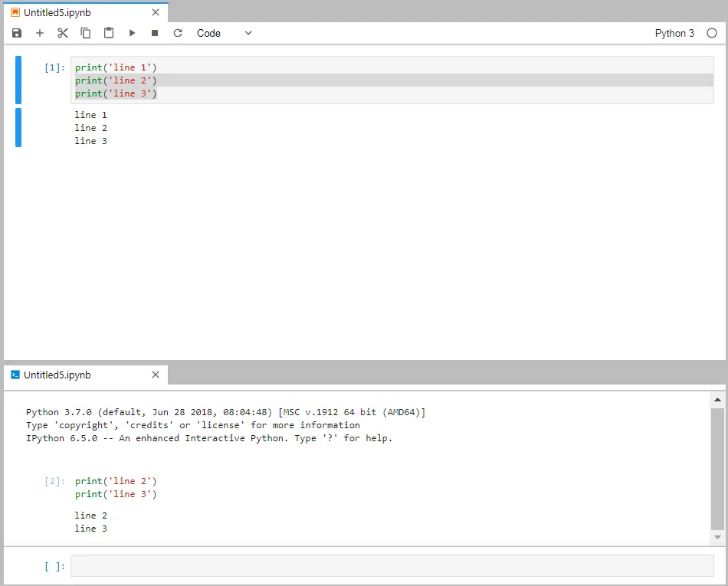Collapse the cell output via blue bar

click(18, 128)
